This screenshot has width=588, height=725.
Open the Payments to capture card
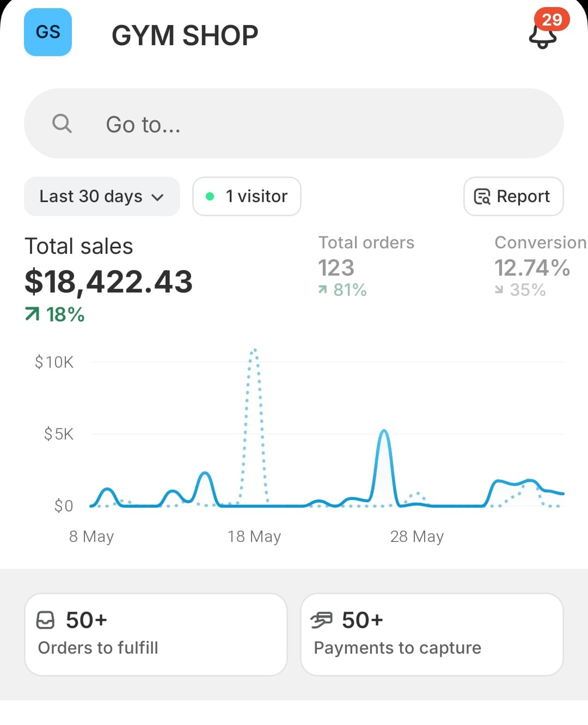tap(432, 634)
